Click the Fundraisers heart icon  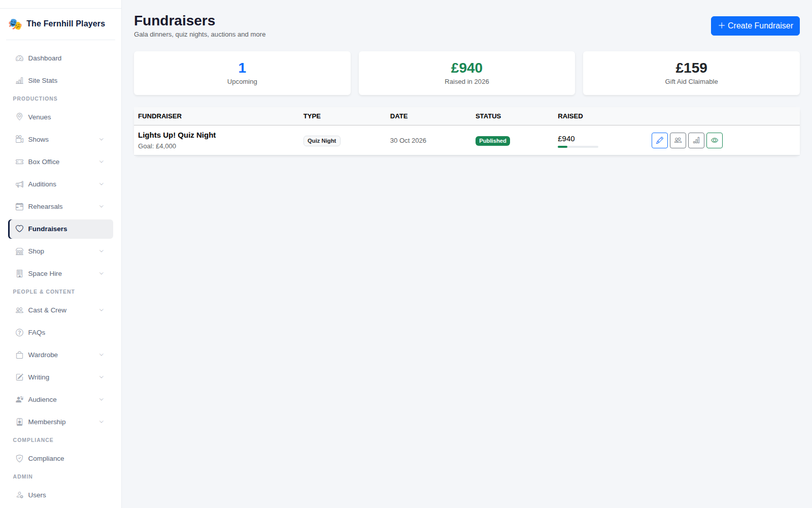[19, 229]
